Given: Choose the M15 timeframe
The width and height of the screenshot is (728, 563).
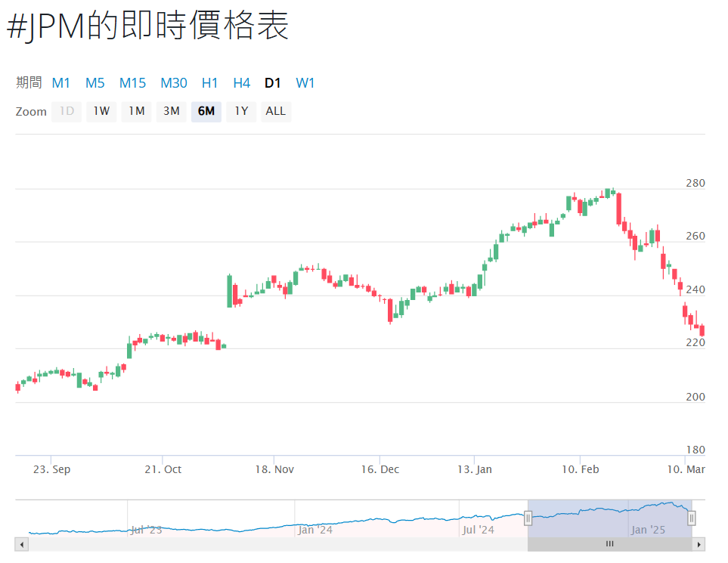Looking at the screenshot, I should (x=132, y=83).
